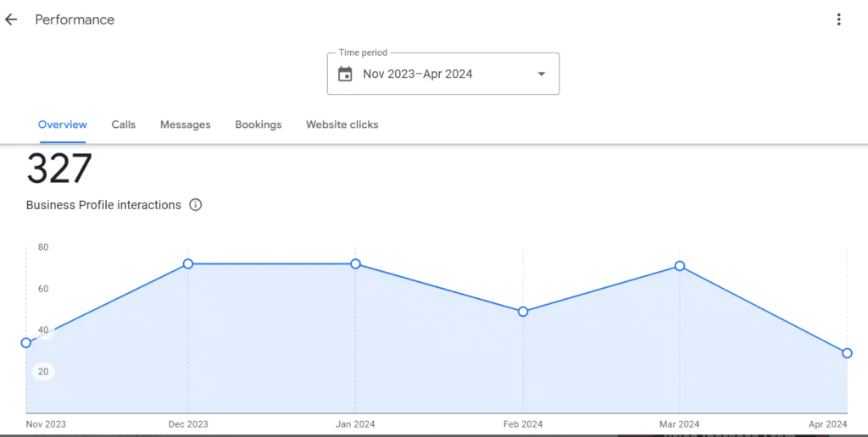This screenshot has width=868, height=437.
Task: Click the Nov 2023 data point on chart
Action: 26,343
